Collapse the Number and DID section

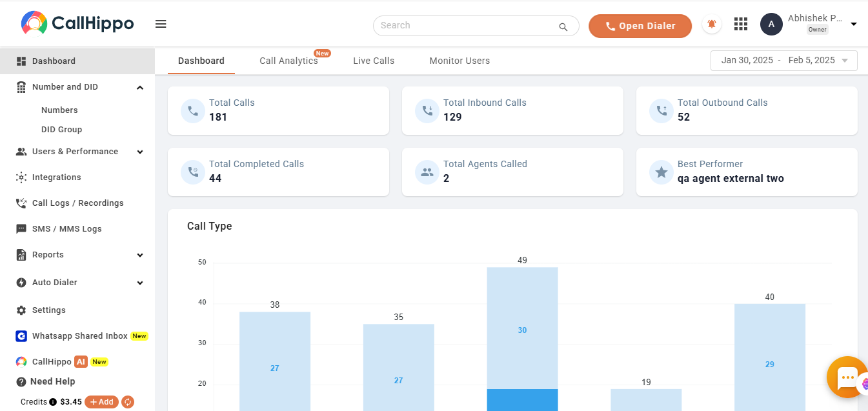pos(140,87)
